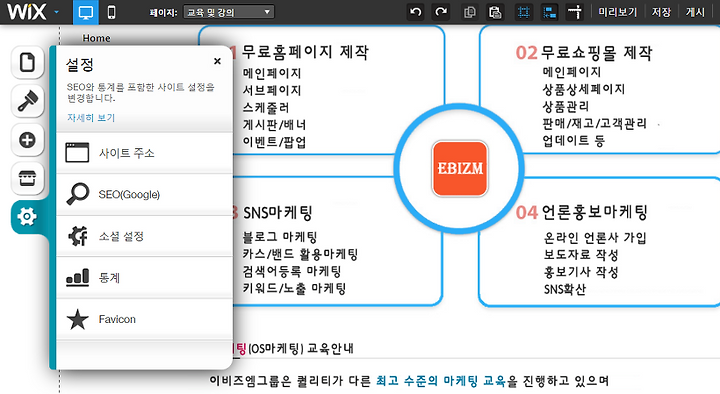The image size is (720, 394).
Task: Close the 설정 settings panel
Action: 217,61
